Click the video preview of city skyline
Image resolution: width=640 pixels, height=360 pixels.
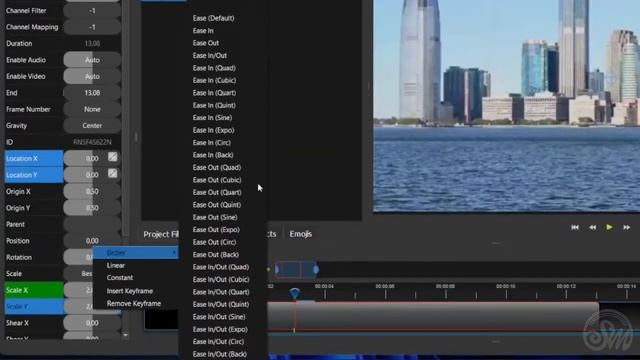pos(507,105)
